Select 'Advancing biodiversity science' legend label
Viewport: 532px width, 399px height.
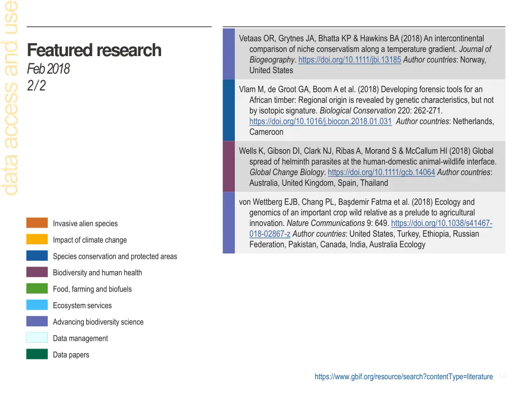(98, 322)
